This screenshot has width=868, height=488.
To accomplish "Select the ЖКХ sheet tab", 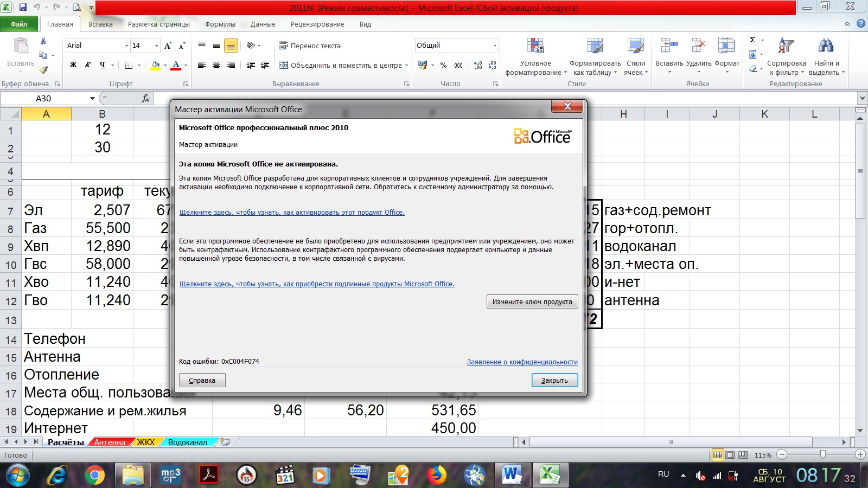I will click(146, 442).
